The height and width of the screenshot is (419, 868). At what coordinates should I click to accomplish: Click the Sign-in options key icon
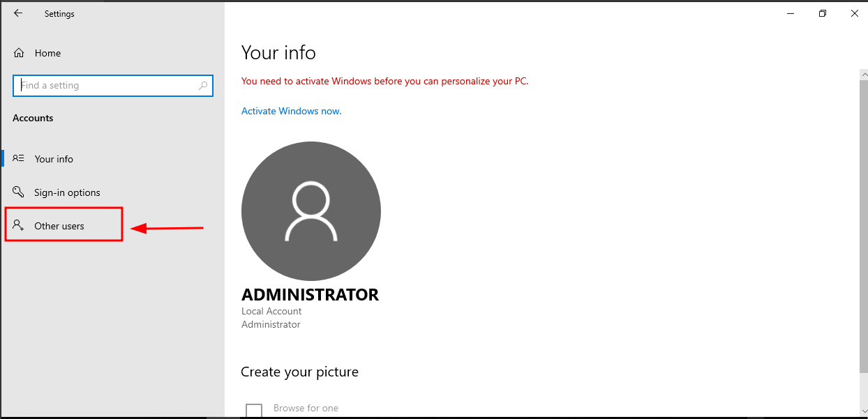[19, 192]
